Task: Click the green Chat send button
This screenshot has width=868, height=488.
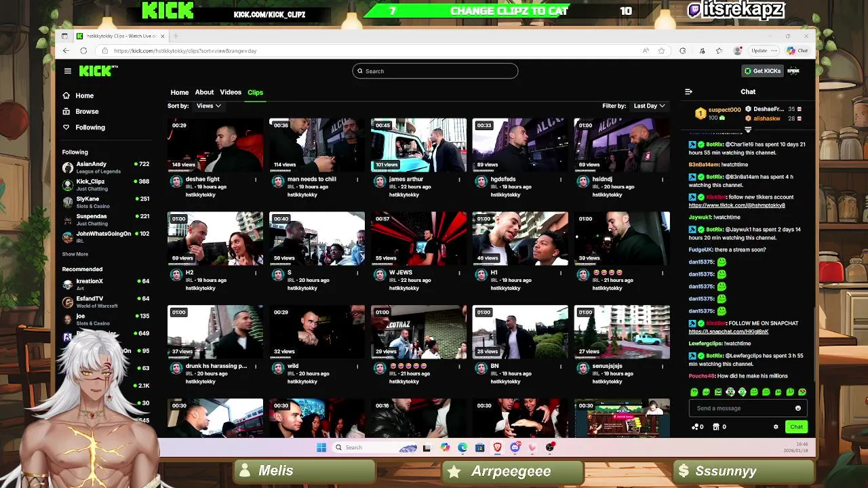Action: (796, 427)
